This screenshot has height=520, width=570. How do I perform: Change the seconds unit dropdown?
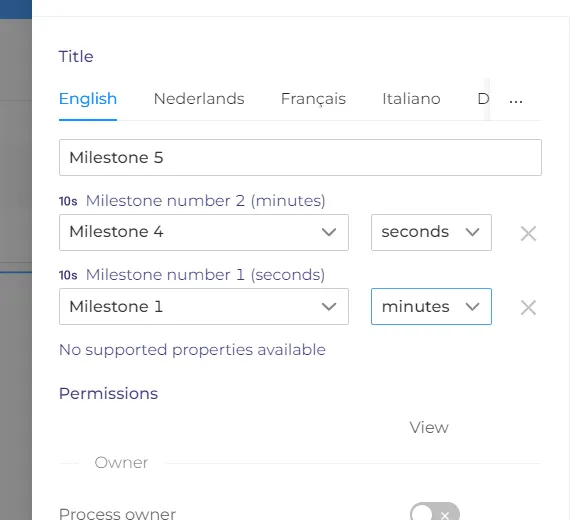point(431,232)
